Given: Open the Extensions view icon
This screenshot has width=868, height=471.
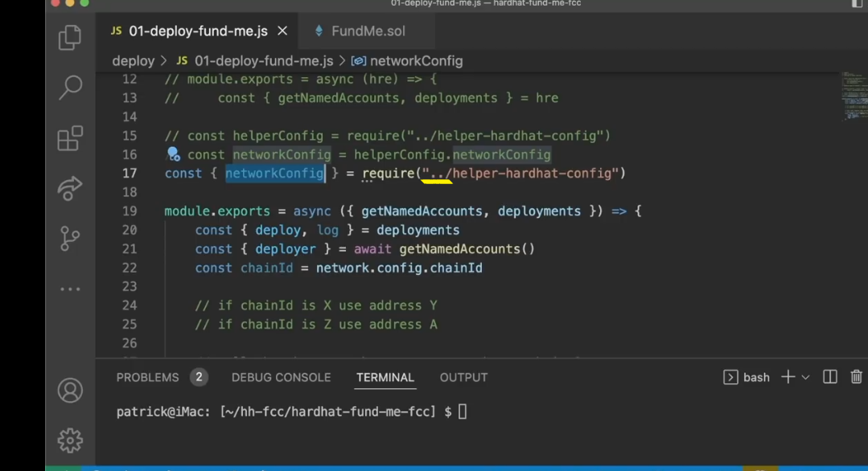Looking at the screenshot, I should (x=70, y=137).
